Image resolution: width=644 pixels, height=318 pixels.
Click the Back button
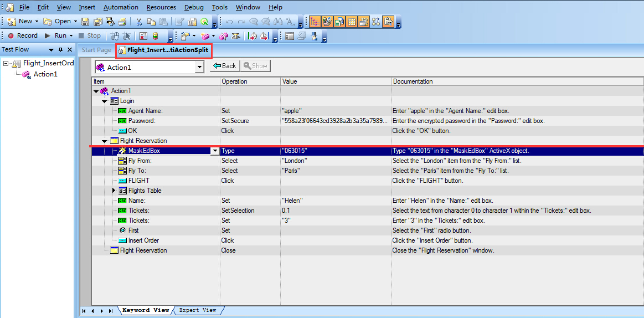224,66
